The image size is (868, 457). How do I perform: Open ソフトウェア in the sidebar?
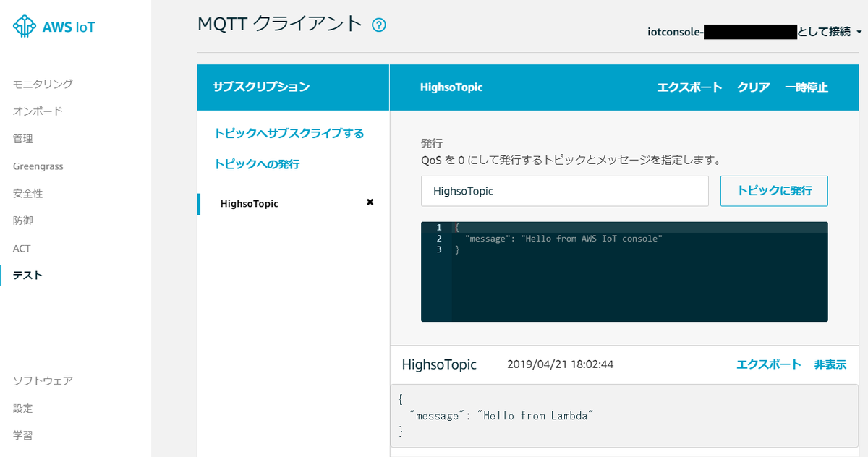[x=43, y=381]
